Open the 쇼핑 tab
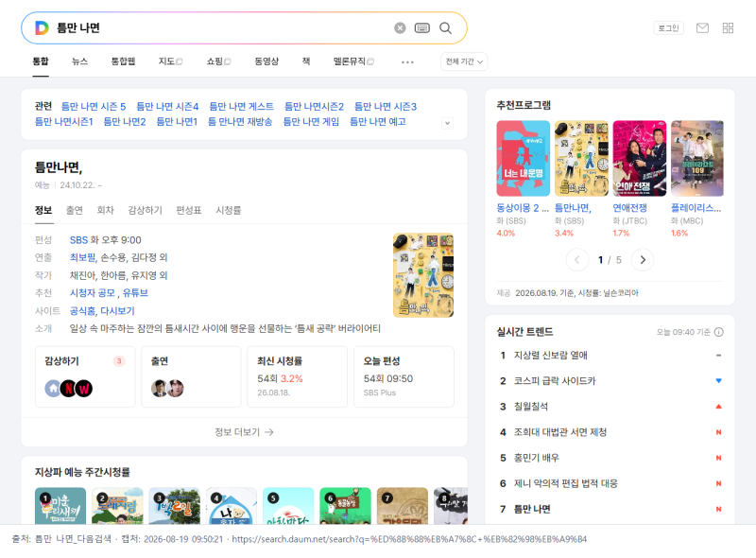 (x=218, y=61)
